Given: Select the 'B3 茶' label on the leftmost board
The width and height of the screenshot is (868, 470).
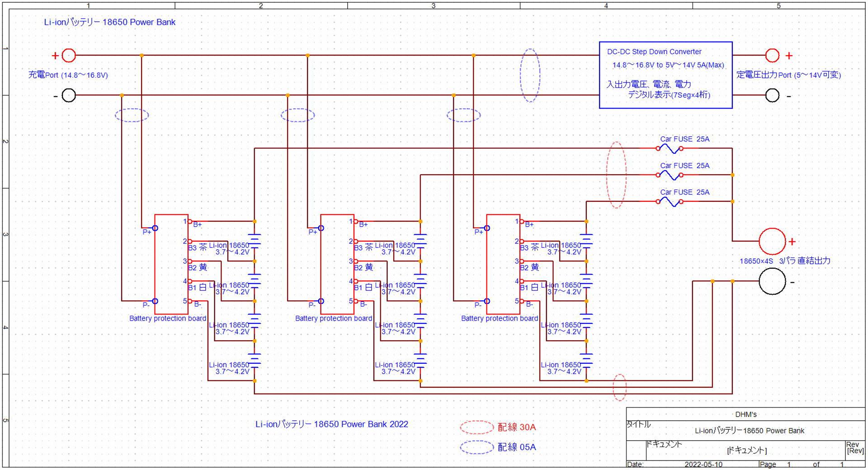Looking at the screenshot, I should 198,247.
